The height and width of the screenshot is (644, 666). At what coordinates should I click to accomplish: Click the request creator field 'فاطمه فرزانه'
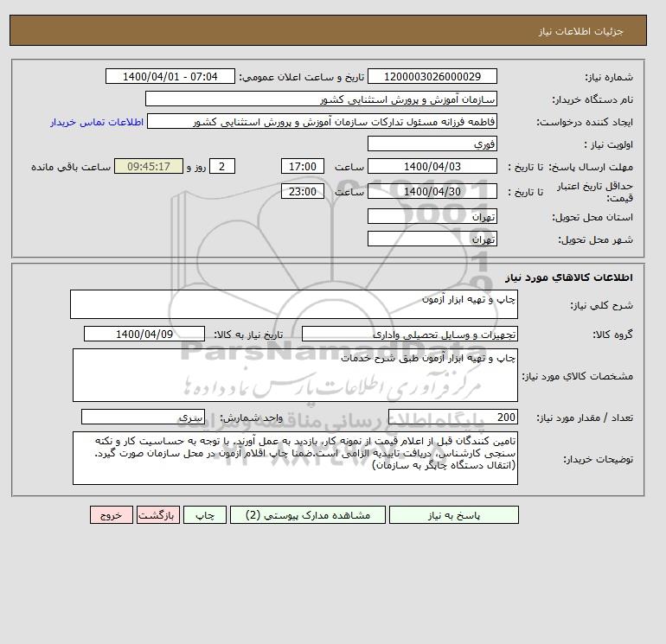pos(322,121)
